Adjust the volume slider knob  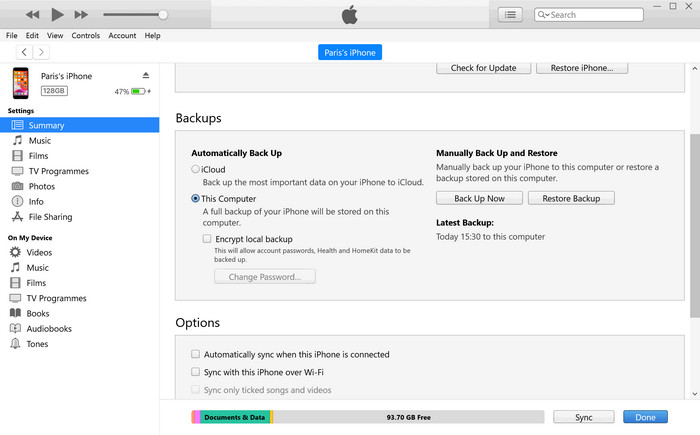click(x=163, y=15)
